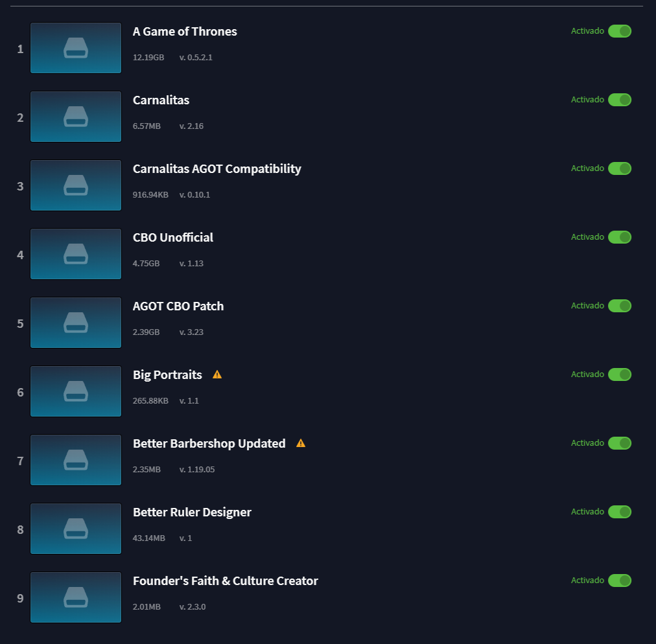The width and height of the screenshot is (656, 644).
Task: Select the 4.75GB size label
Action: tap(146, 264)
